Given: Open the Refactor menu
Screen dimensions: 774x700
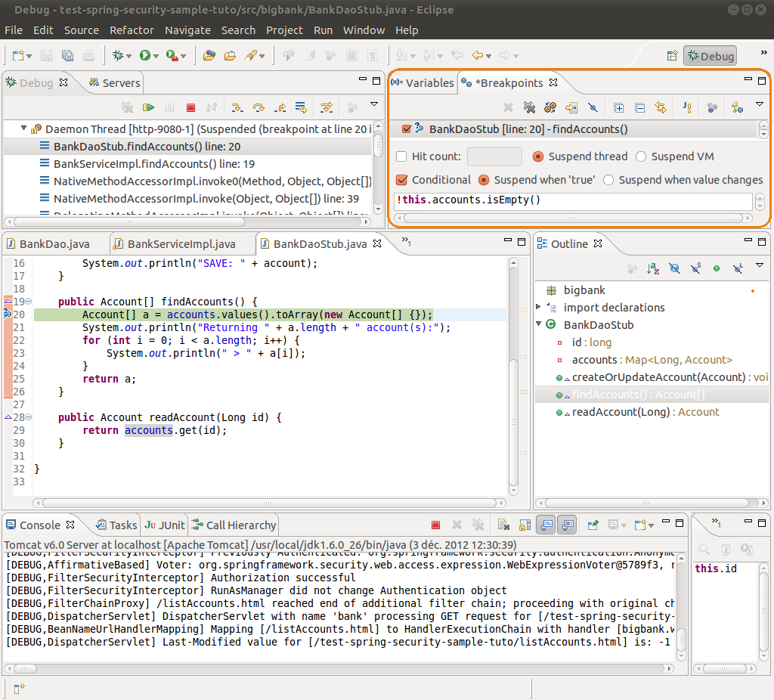Looking at the screenshot, I should 132,30.
